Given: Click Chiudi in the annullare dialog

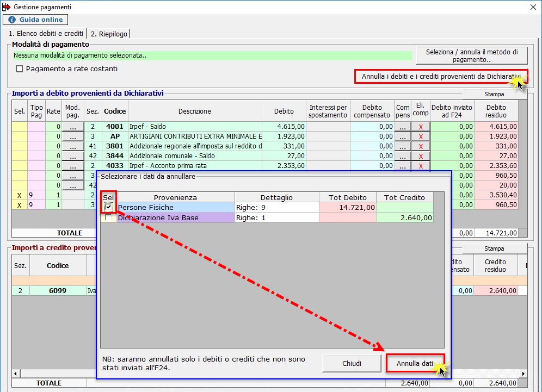Looking at the screenshot, I should click(352, 363).
